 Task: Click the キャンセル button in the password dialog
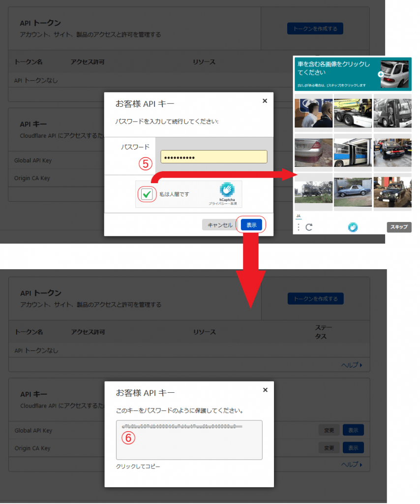219,224
